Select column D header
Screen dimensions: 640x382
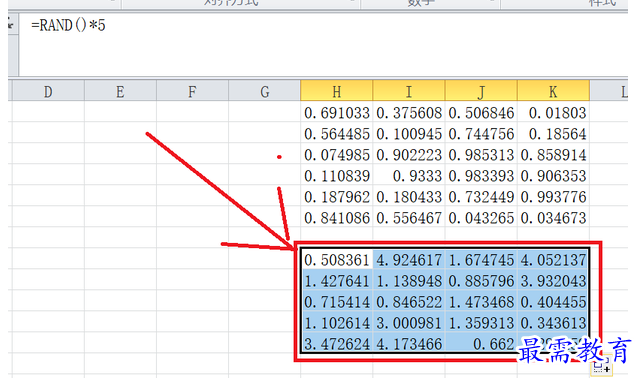point(48,91)
